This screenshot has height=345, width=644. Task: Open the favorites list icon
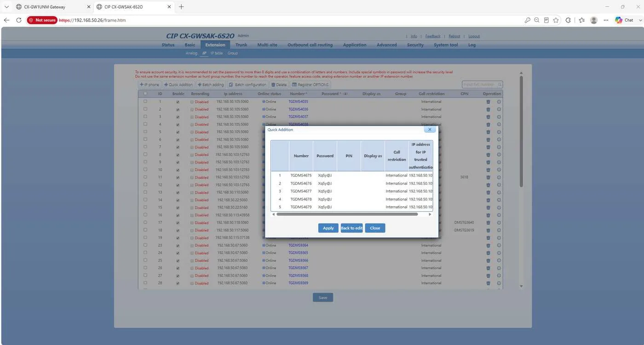click(x=582, y=20)
